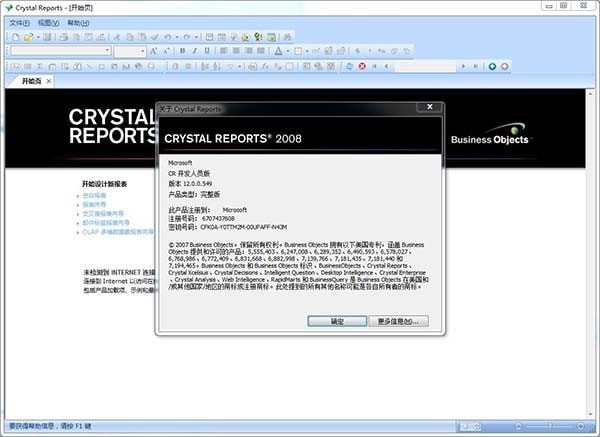Open the 报表向导 link

click(x=94, y=205)
